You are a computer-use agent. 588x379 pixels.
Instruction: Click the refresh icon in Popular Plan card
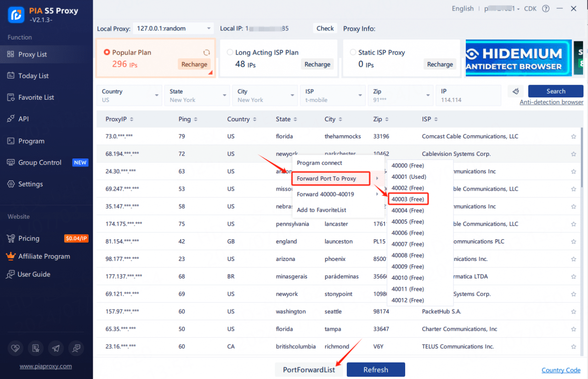[207, 52]
